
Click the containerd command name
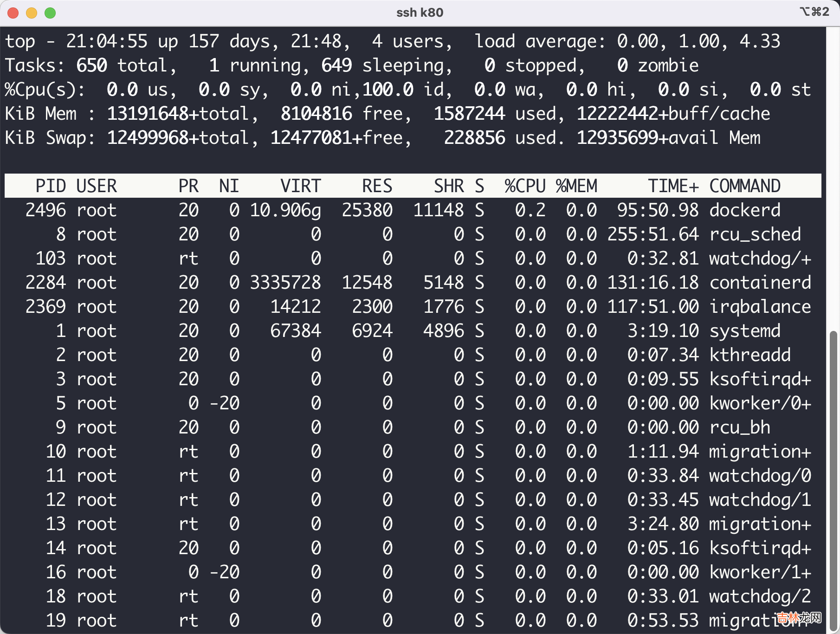(x=760, y=283)
